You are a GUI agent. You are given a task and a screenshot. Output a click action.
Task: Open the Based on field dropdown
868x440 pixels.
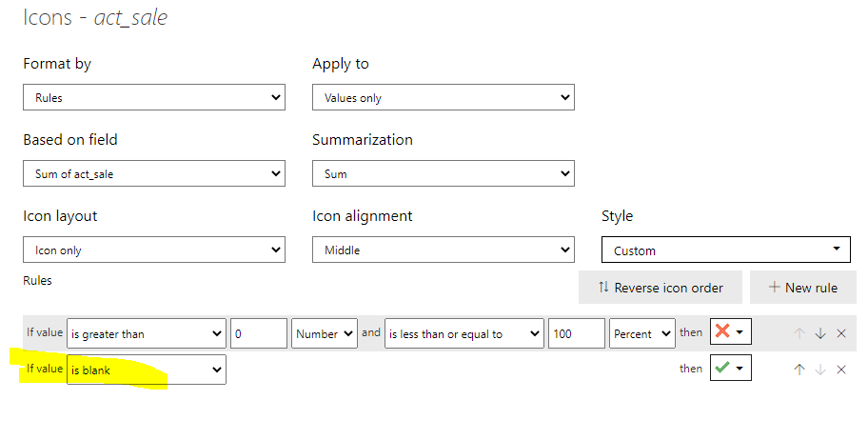click(x=154, y=173)
